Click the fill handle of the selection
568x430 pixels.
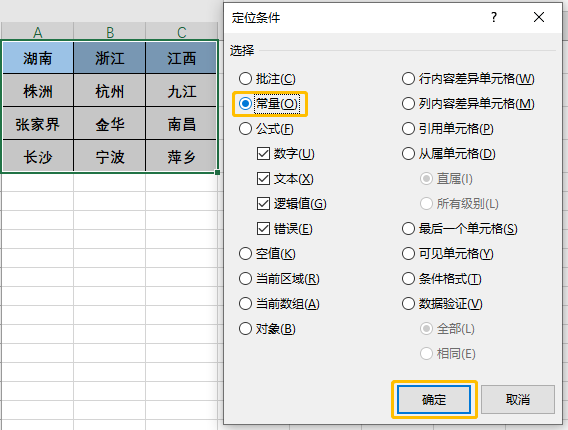(x=217, y=173)
